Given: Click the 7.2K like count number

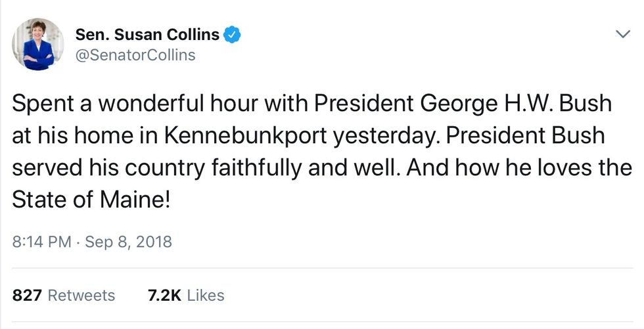Looking at the screenshot, I should [x=165, y=296].
